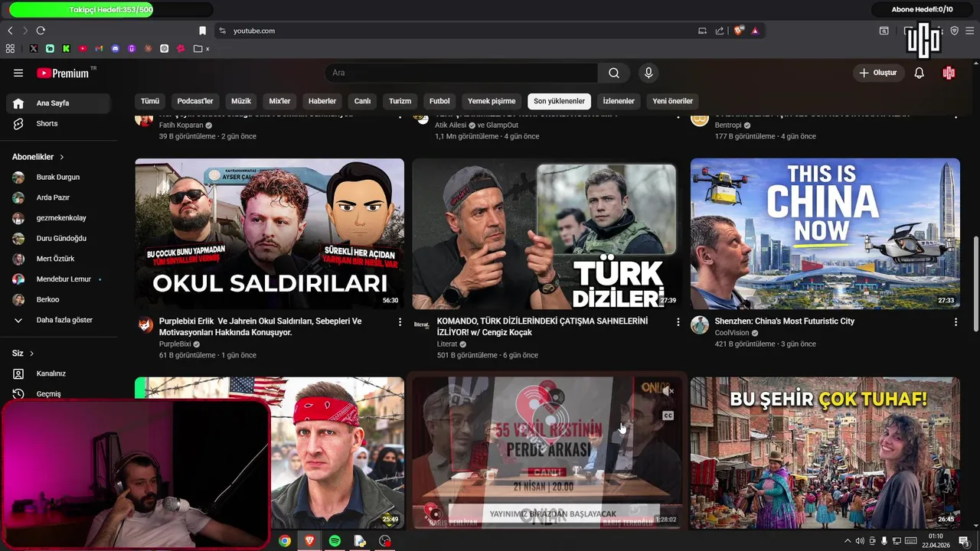Expand the Siz section chevron
The image size is (980, 551).
(x=31, y=354)
